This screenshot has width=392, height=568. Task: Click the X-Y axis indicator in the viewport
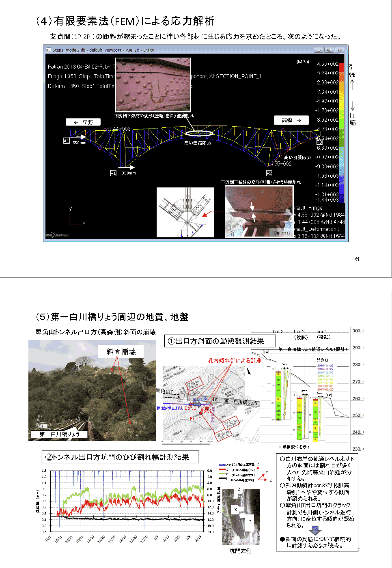coord(76,216)
